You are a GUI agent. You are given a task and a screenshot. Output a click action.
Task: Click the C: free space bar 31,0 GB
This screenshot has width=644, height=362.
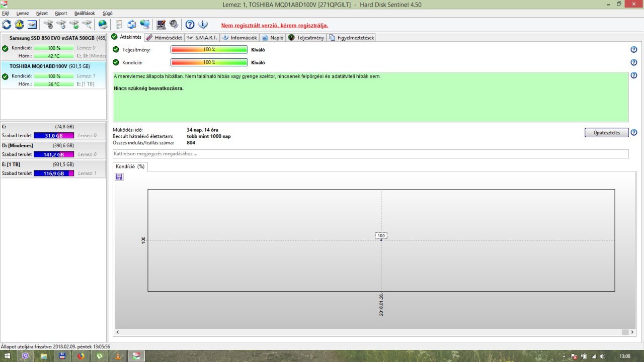pos(54,136)
